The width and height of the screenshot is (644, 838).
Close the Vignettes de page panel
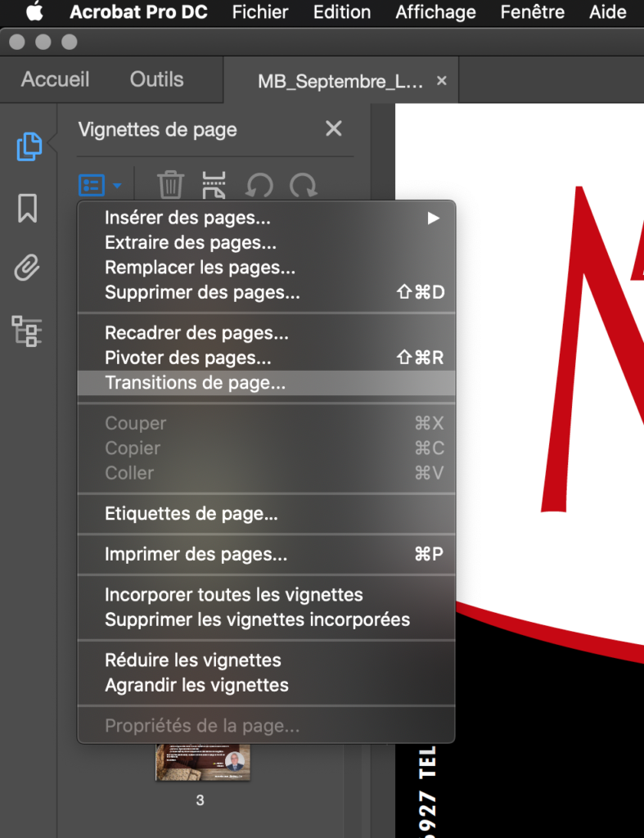(333, 128)
